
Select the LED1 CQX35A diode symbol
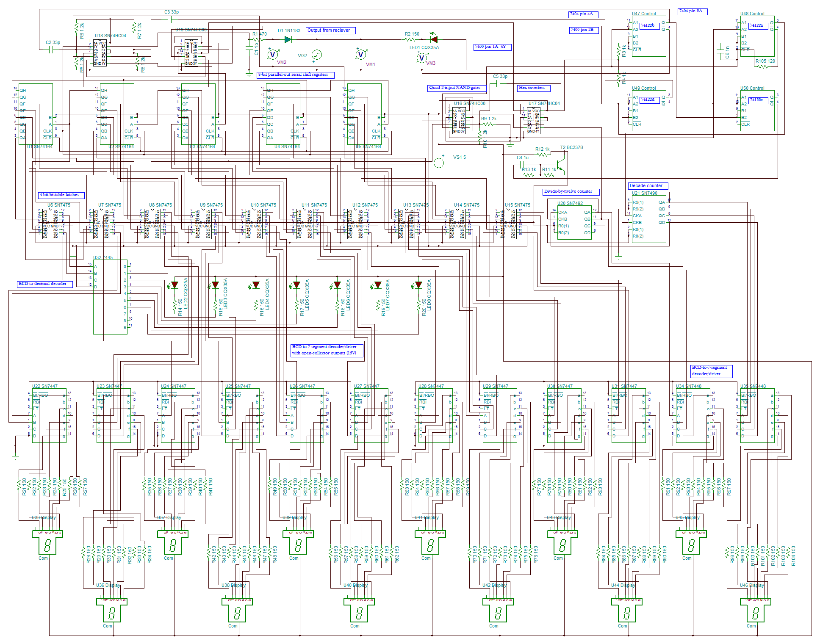[x=434, y=39]
